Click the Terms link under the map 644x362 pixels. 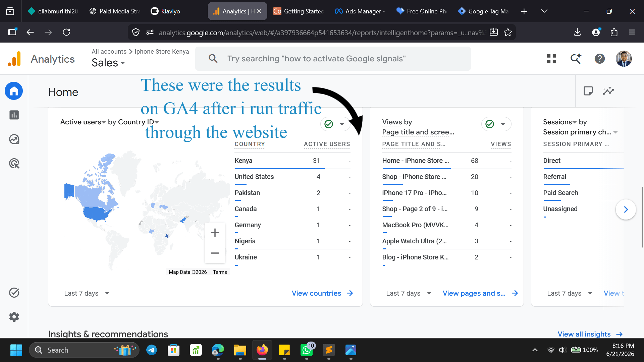coord(220,272)
